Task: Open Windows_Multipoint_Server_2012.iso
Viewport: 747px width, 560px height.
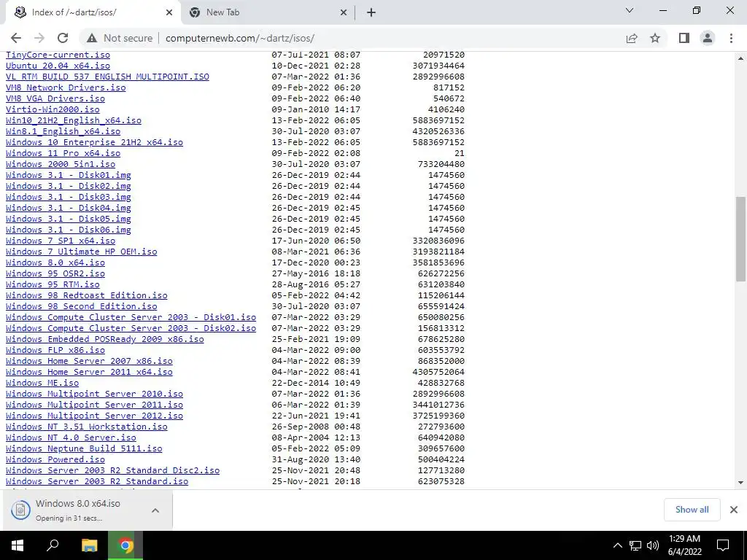Action: pos(94,416)
